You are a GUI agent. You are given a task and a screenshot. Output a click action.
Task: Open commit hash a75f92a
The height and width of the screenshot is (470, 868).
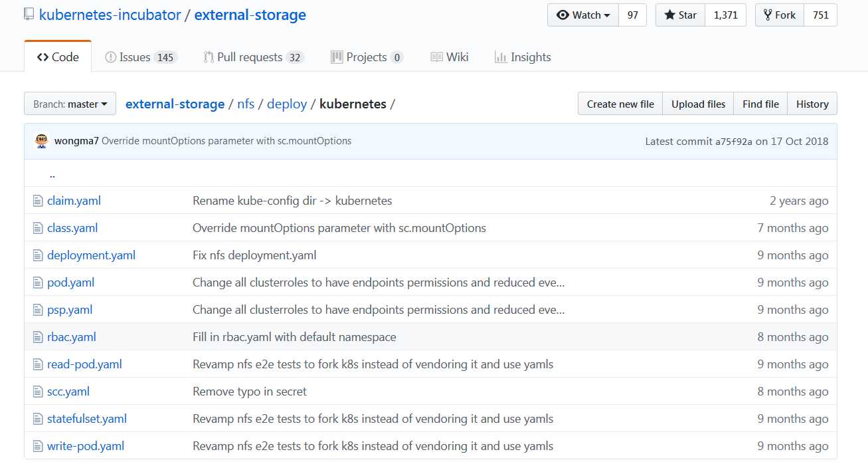click(x=734, y=142)
